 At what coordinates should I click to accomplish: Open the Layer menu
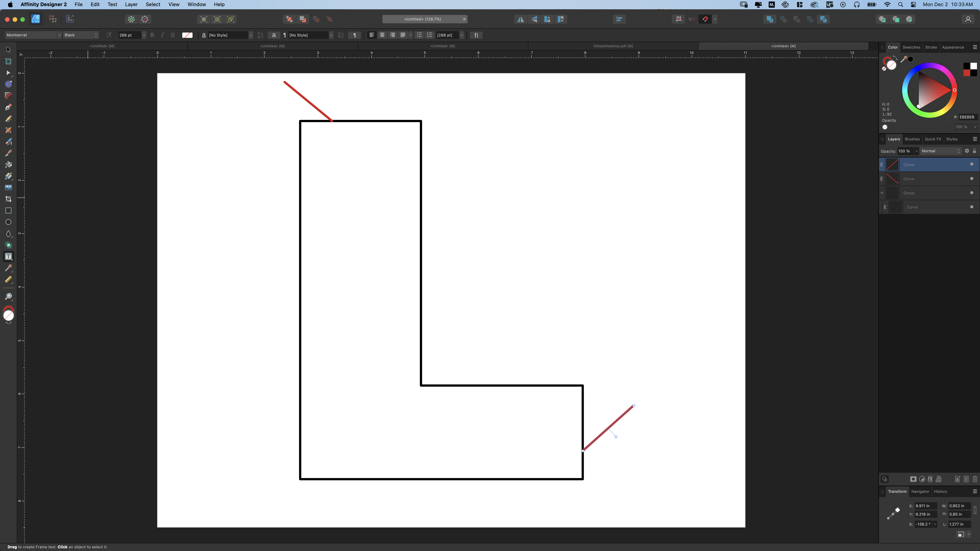(131, 5)
